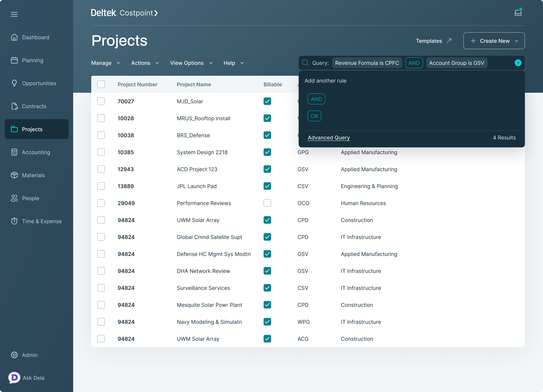This screenshot has width=543, height=392.
Task: Check Billable box for Performance Reviews
Action: click(x=267, y=203)
